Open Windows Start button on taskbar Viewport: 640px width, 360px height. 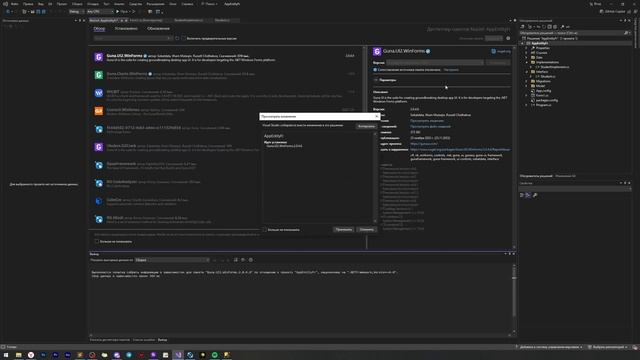[6, 355]
